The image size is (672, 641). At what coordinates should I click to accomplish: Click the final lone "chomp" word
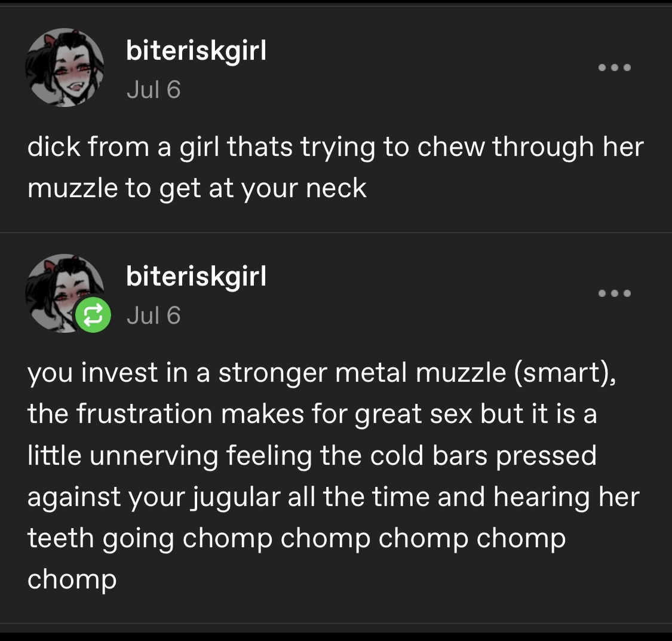coord(72,581)
